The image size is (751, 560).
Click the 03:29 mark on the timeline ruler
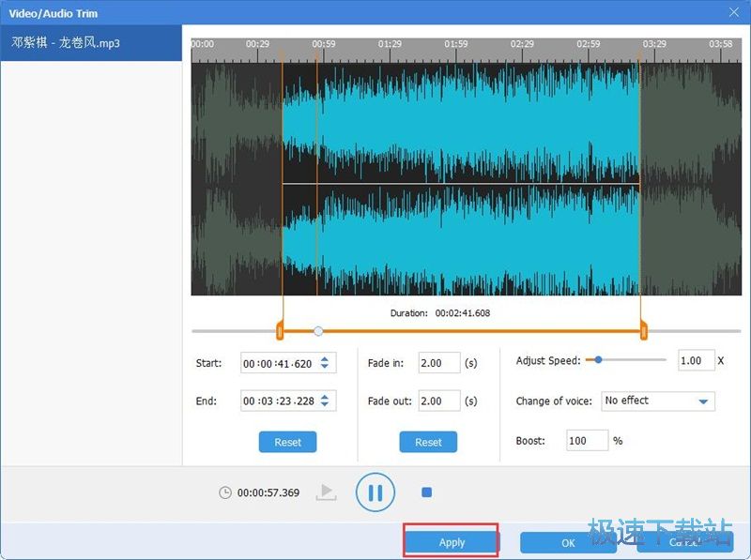point(654,43)
